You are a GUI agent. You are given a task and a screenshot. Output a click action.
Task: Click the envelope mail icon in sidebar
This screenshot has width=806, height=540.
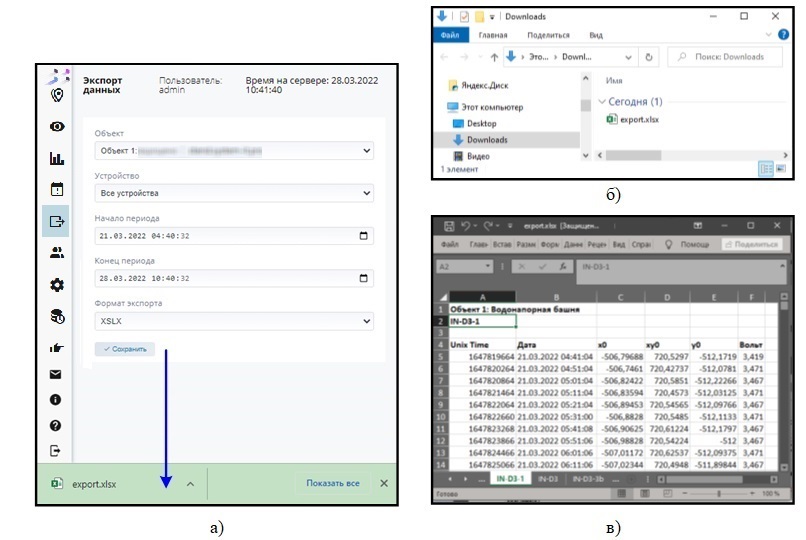tap(56, 374)
